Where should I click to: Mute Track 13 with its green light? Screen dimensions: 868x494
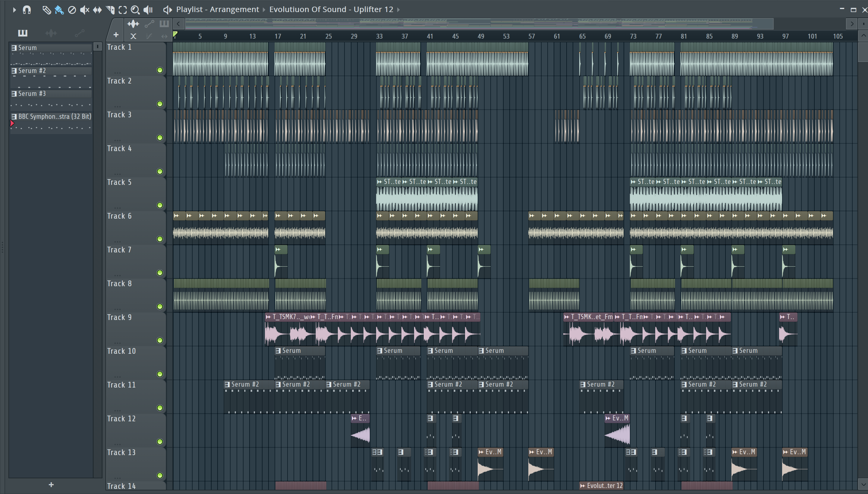[160, 475]
